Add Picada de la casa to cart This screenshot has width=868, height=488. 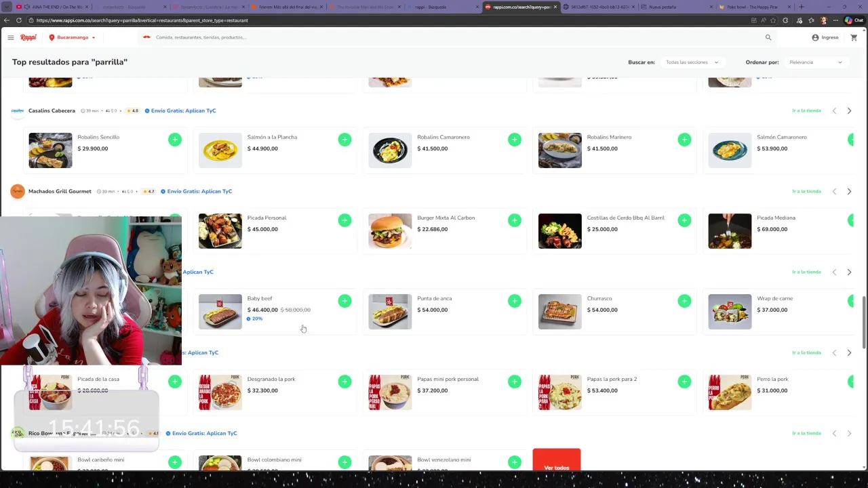pyautogui.click(x=175, y=382)
